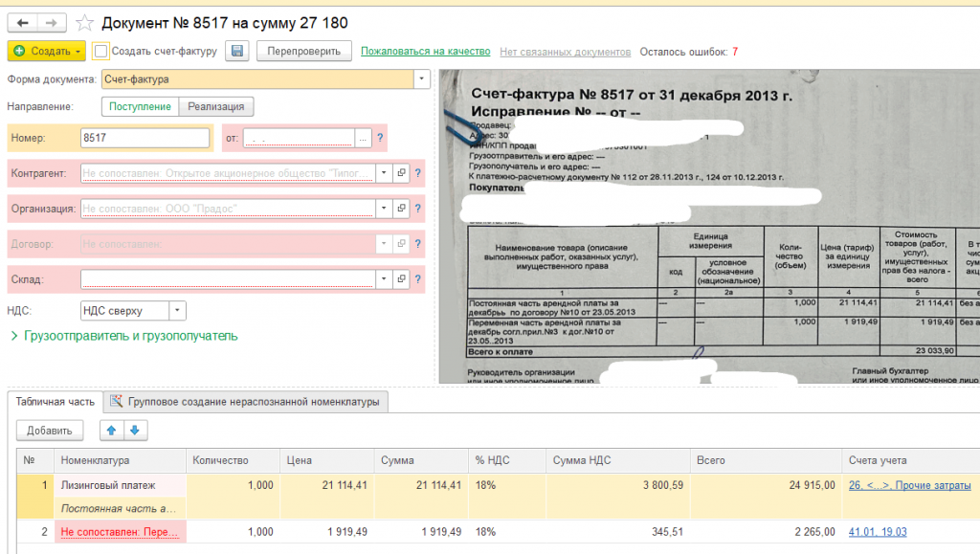Mark document as favorite with star icon
The image size is (980, 554).
[84, 24]
